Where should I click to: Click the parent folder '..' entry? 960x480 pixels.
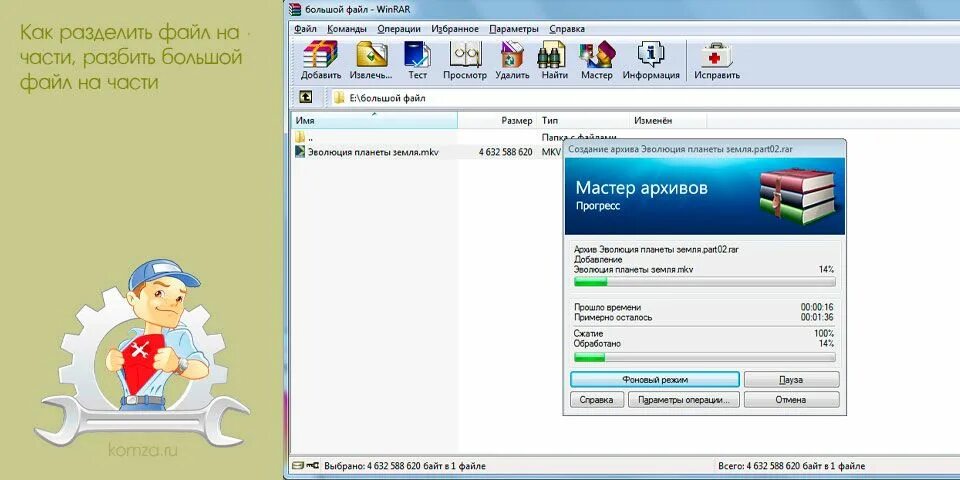click(304, 137)
